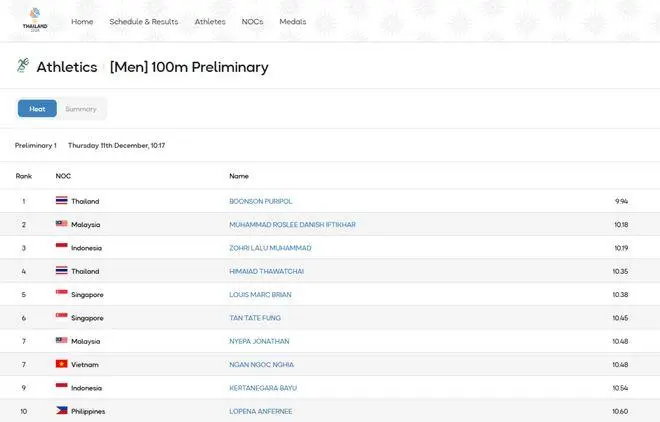Click the Philippines flag icon
The image size is (660, 422).
pyautogui.click(x=61, y=411)
